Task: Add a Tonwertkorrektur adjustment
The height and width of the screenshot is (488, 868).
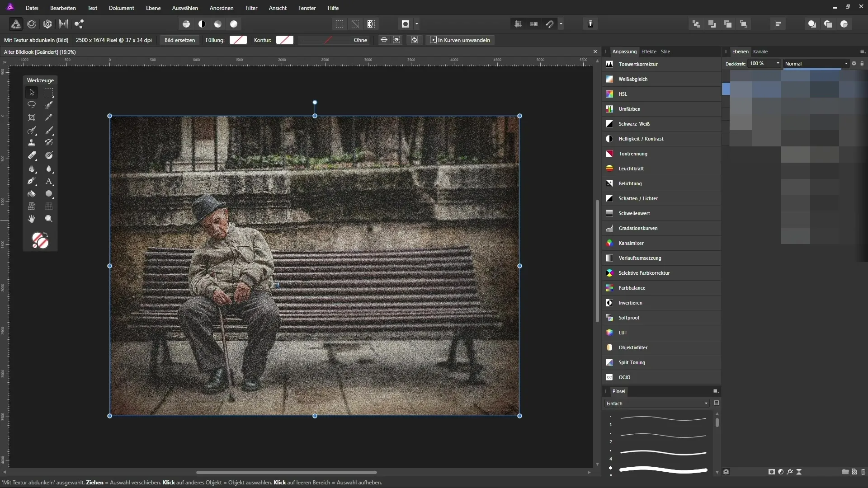Action: click(x=662, y=64)
